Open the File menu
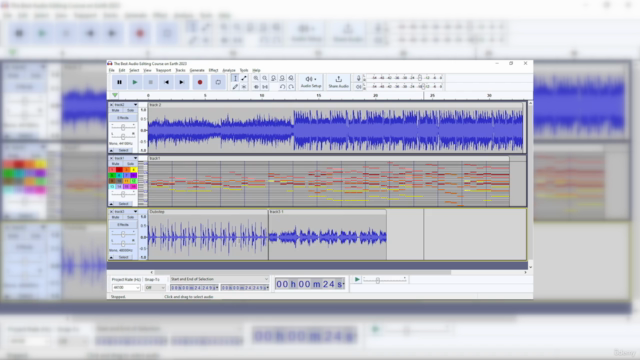Screen dimensions: 640x360 [111, 70]
